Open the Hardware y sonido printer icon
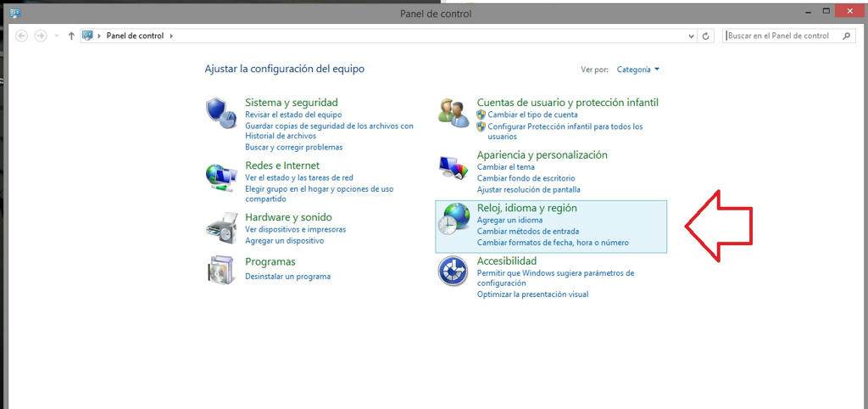Screen dimensions: 868x409 [221, 227]
